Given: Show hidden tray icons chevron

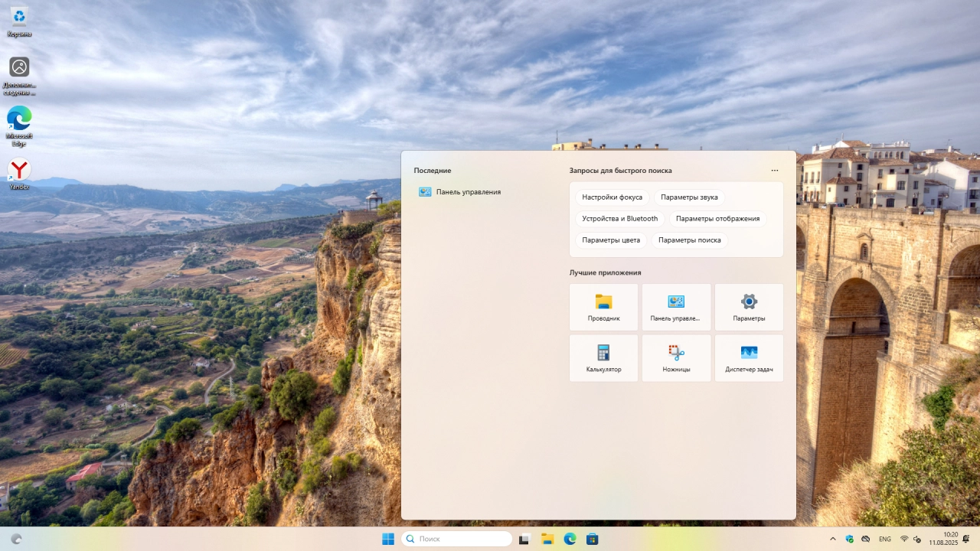Looking at the screenshot, I should point(833,539).
